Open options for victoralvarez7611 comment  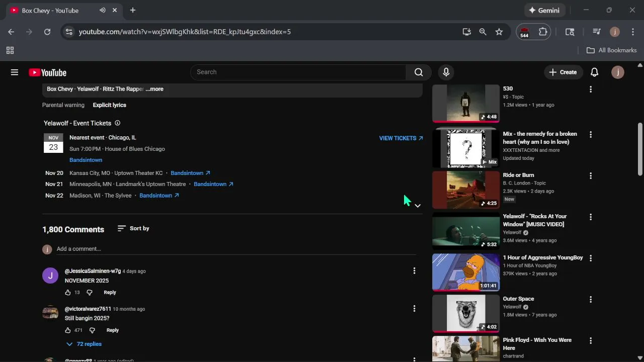pos(414,309)
